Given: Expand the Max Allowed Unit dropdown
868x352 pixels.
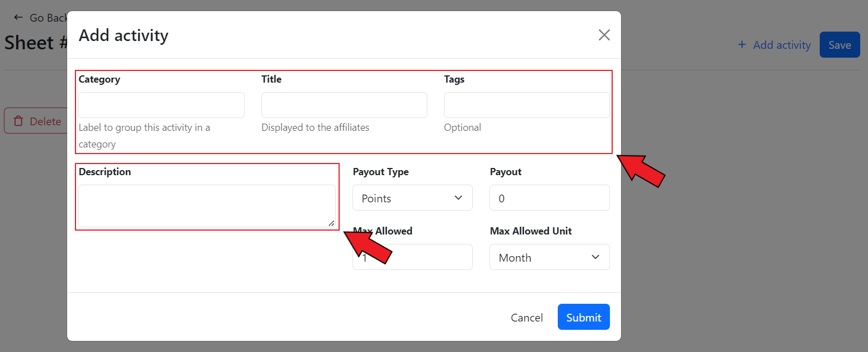Looking at the screenshot, I should 549,257.
